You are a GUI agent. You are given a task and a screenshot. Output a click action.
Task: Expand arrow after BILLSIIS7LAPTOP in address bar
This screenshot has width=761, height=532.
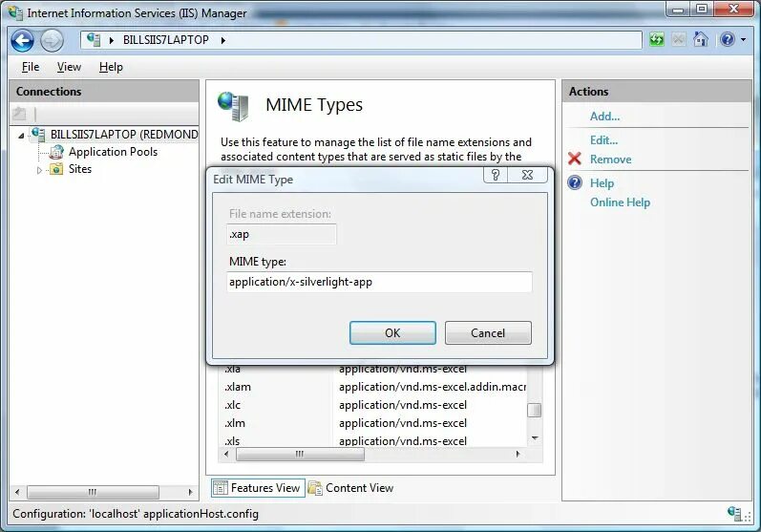tap(223, 40)
